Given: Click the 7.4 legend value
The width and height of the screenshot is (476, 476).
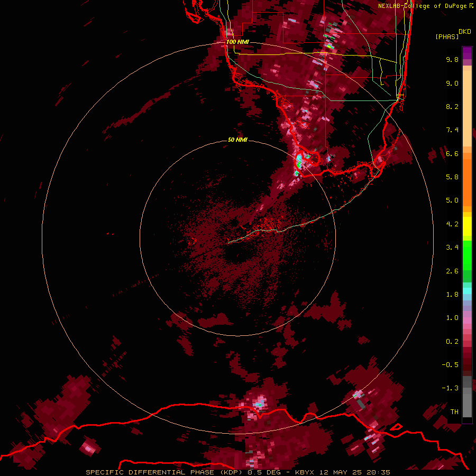Looking at the screenshot, I should [452, 130].
